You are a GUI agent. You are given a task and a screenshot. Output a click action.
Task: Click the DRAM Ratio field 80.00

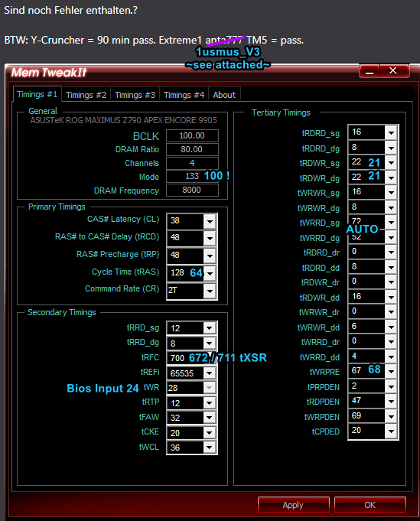(192, 149)
